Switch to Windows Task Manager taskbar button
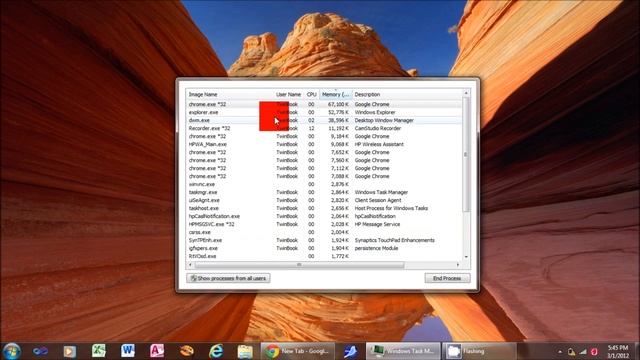The width and height of the screenshot is (640, 360). (403, 351)
